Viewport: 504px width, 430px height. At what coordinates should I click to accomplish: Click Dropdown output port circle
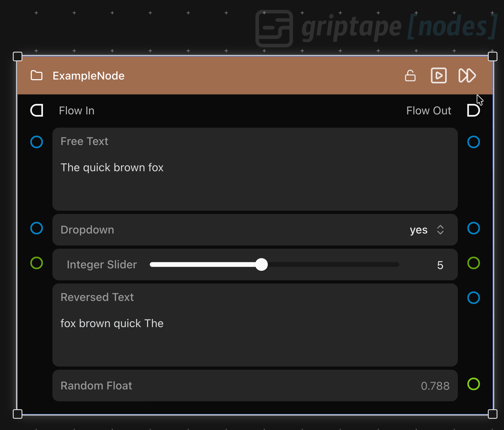tap(474, 228)
